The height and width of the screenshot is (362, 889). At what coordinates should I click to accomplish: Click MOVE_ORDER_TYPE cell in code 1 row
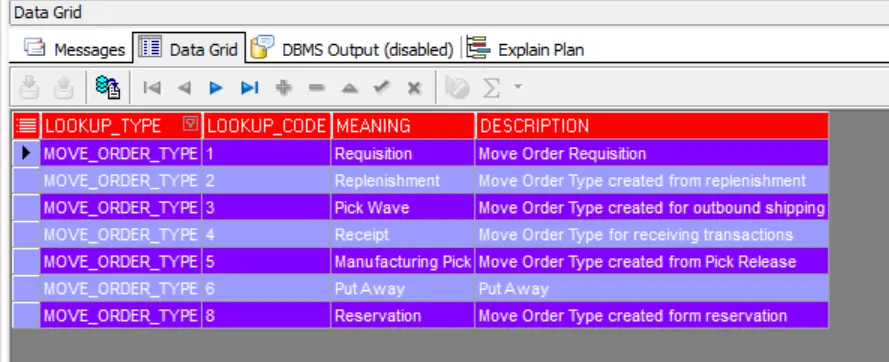click(x=121, y=153)
